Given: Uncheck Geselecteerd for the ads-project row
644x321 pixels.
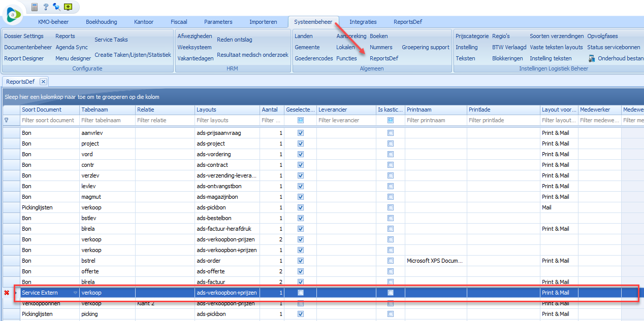Looking at the screenshot, I should tap(301, 144).
